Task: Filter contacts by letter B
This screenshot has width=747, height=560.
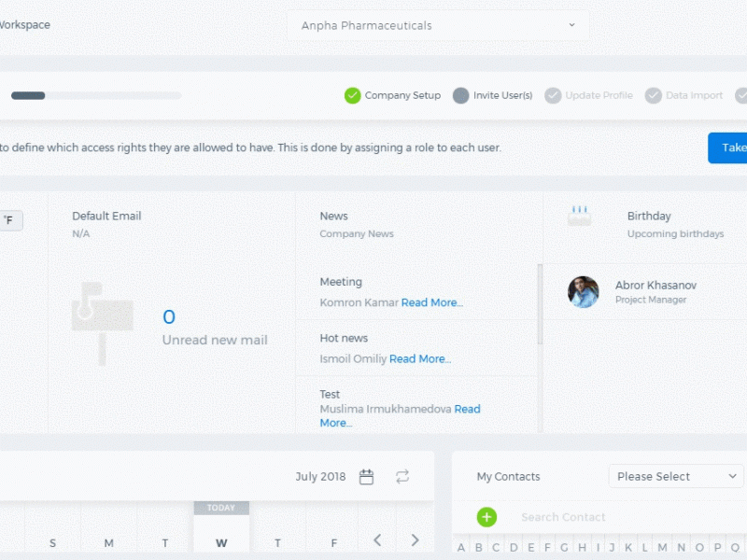Action: (479, 548)
